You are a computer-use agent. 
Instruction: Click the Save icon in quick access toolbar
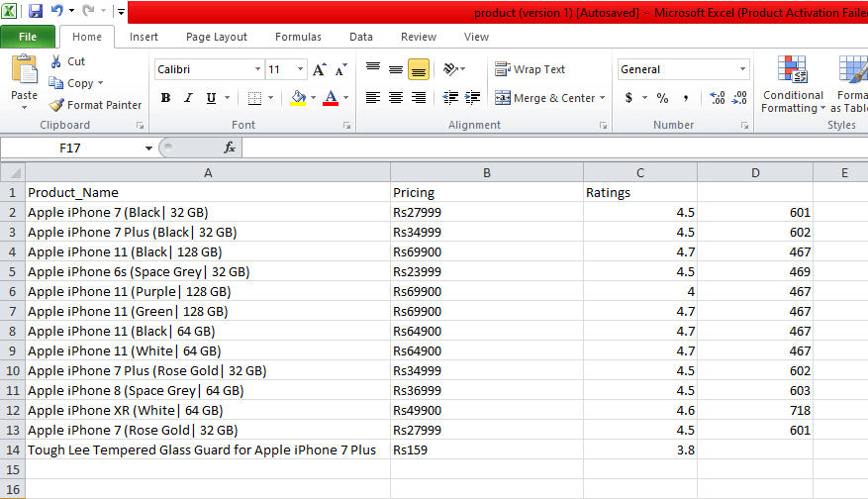[x=36, y=12]
